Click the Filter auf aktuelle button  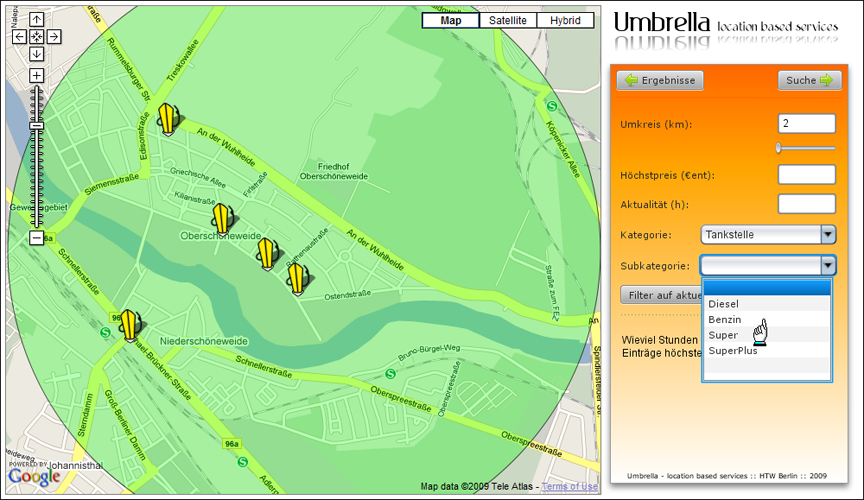(662, 295)
